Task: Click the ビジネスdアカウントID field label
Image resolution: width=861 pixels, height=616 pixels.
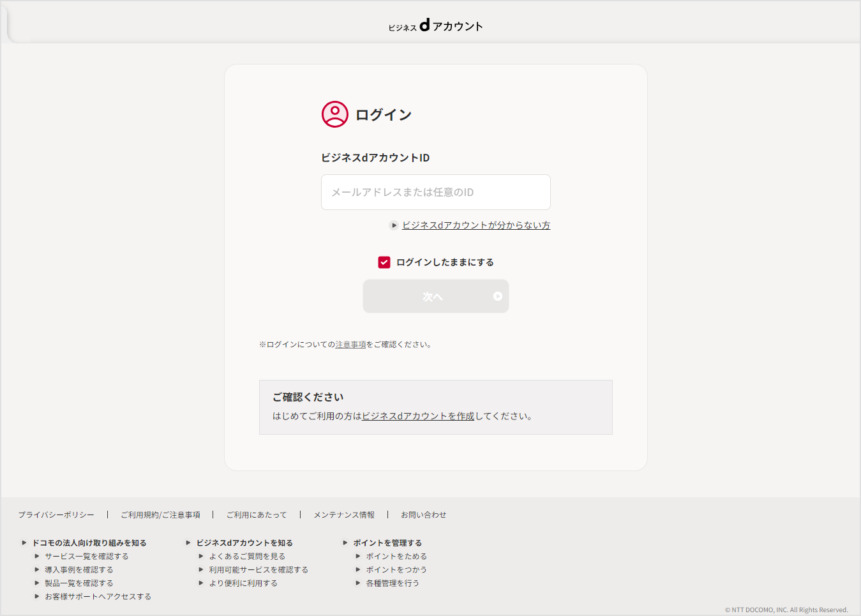Action: [x=375, y=158]
